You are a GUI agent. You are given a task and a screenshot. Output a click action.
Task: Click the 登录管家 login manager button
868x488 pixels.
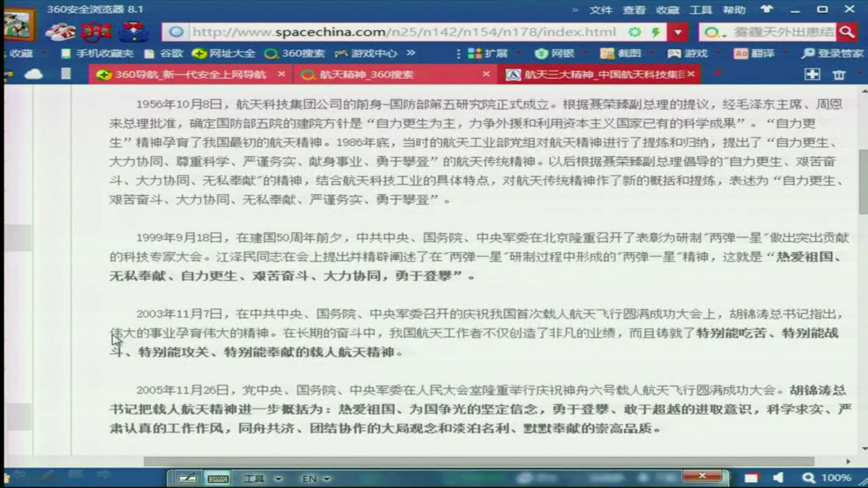pyautogui.click(x=832, y=53)
